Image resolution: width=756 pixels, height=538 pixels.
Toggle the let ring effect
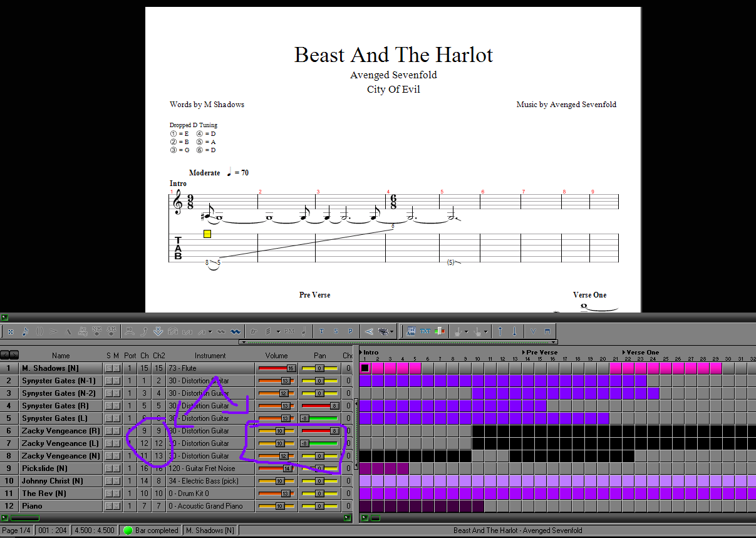coord(83,331)
